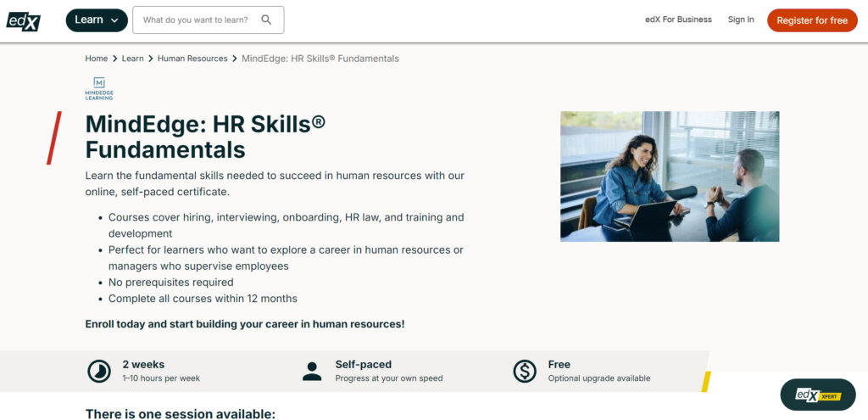Click Register for free button
This screenshot has height=420, width=868.
[x=812, y=20]
